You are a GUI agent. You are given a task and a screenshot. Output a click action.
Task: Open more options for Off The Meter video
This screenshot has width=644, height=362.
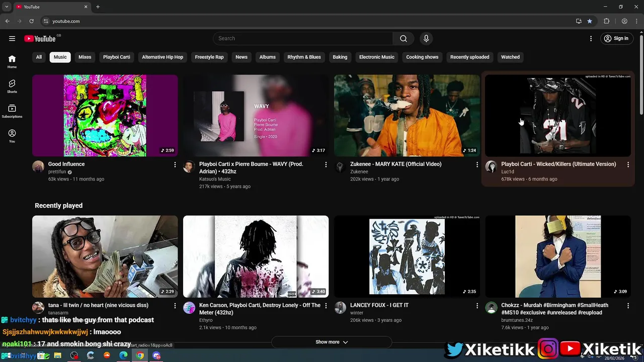pyautogui.click(x=326, y=306)
